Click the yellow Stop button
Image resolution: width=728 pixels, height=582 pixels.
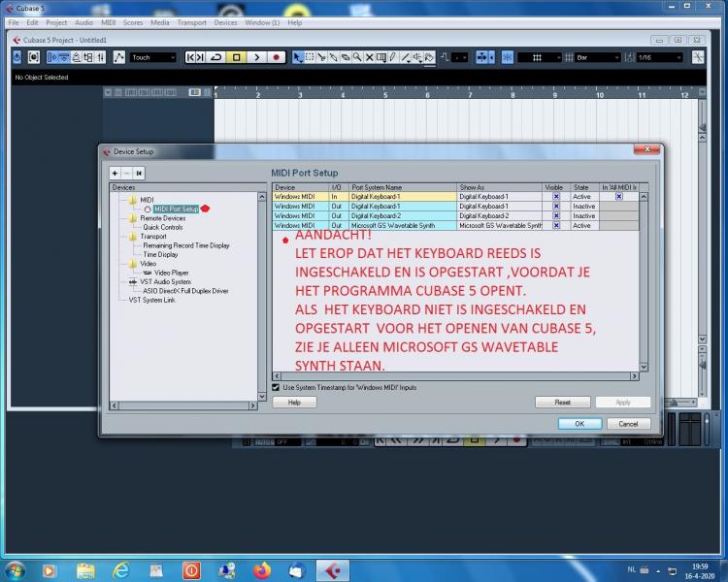point(236,57)
